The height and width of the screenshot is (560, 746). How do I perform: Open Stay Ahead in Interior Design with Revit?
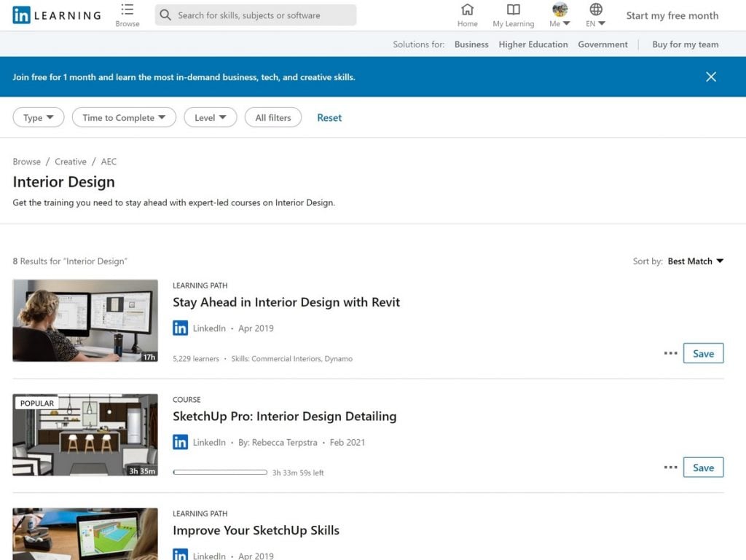click(286, 302)
